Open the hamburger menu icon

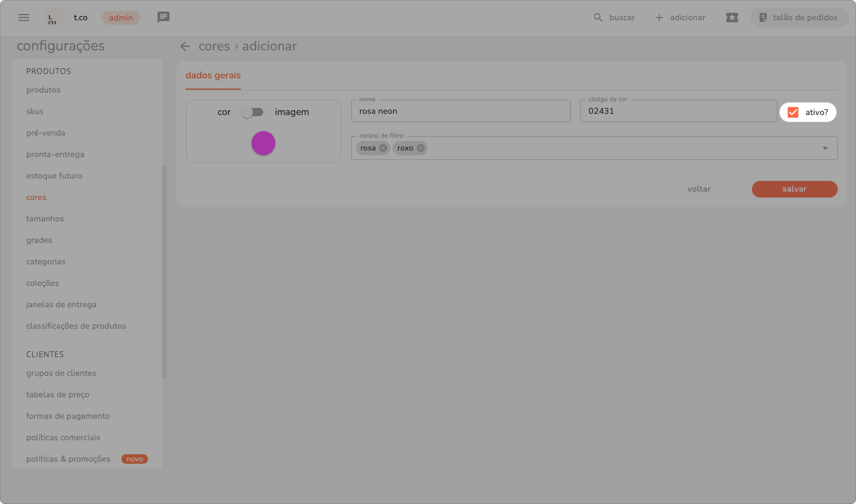(24, 17)
